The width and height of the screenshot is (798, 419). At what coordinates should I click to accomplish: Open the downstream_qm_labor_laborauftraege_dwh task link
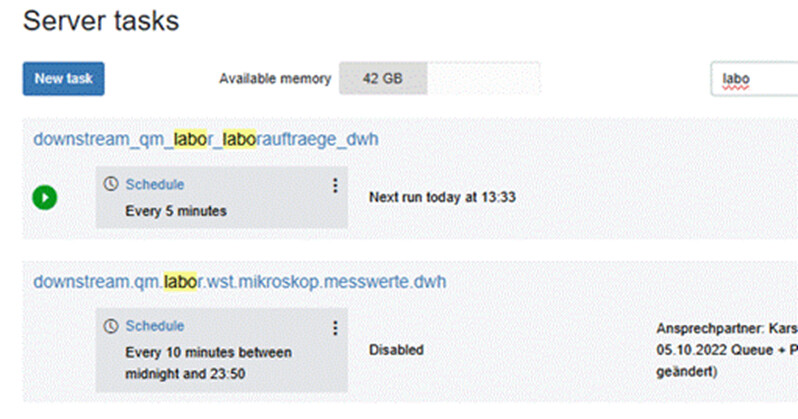point(206,140)
